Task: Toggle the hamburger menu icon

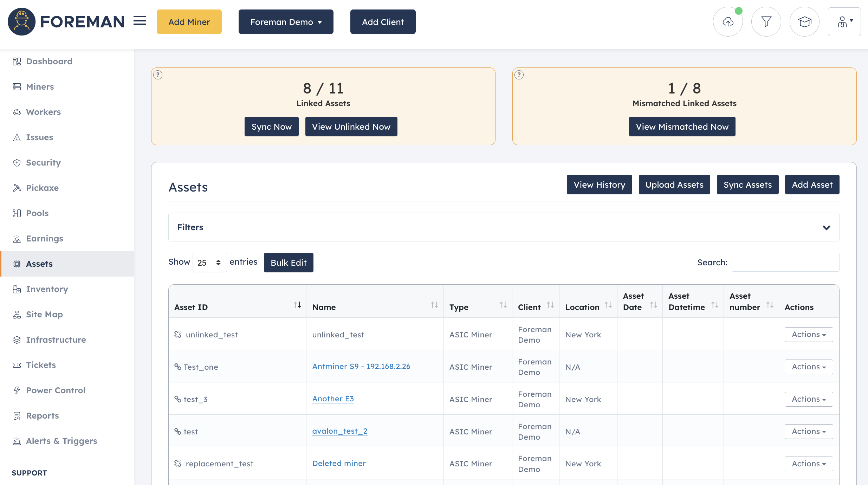Action: [x=140, y=21]
